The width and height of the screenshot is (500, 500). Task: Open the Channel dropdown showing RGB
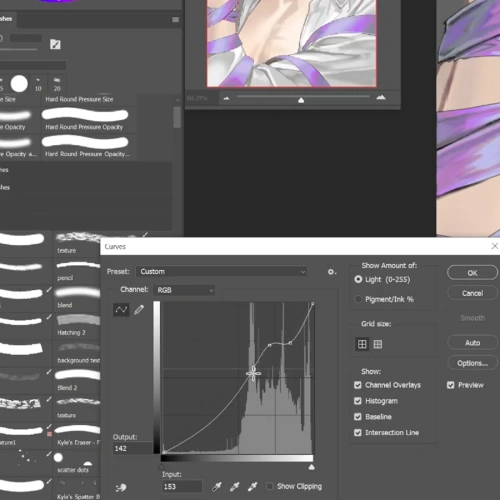(x=184, y=290)
